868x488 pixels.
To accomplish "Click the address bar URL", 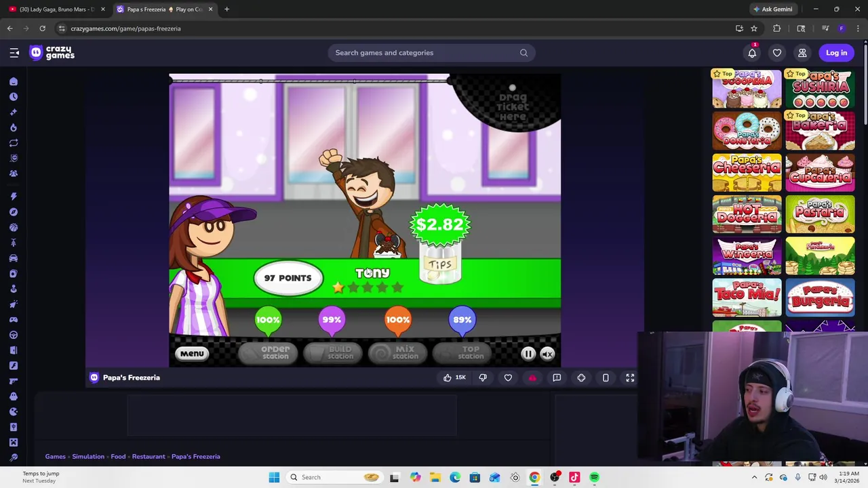I will [125, 28].
